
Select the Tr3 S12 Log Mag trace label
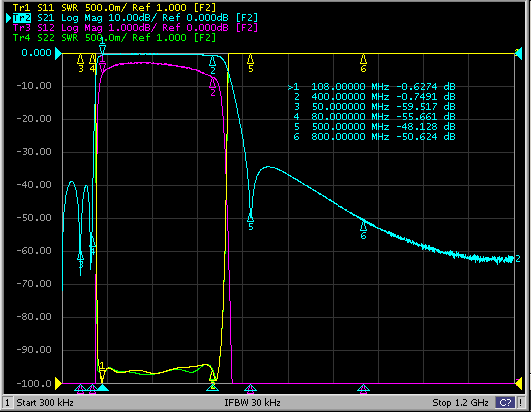pyautogui.click(x=135, y=27)
